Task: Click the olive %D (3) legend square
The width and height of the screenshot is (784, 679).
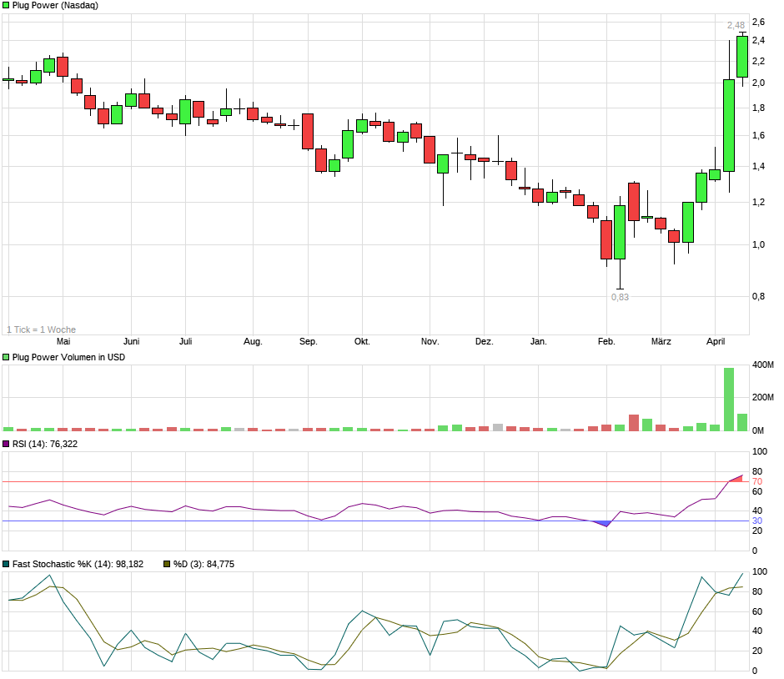Action: pos(166,564)
